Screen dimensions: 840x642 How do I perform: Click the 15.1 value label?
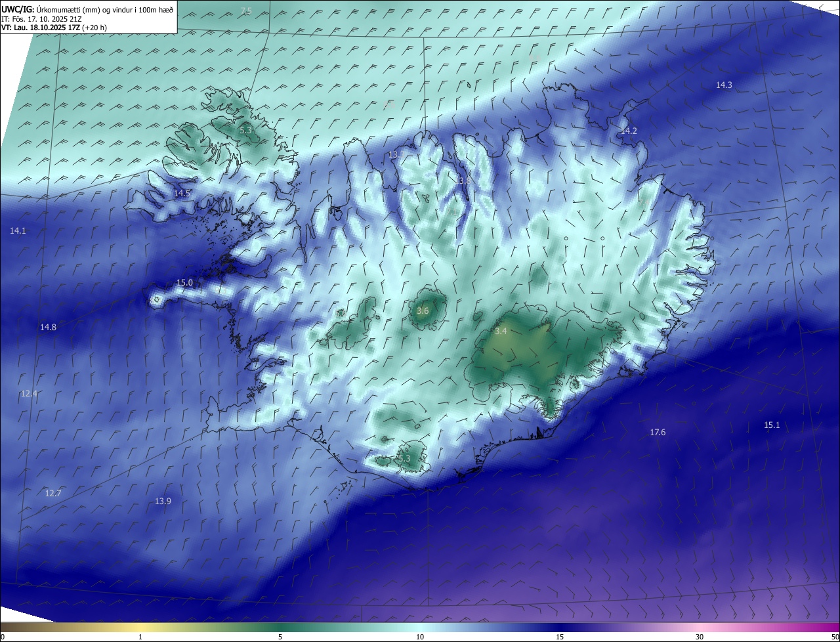pyautogui.click(x=772, y=425)
